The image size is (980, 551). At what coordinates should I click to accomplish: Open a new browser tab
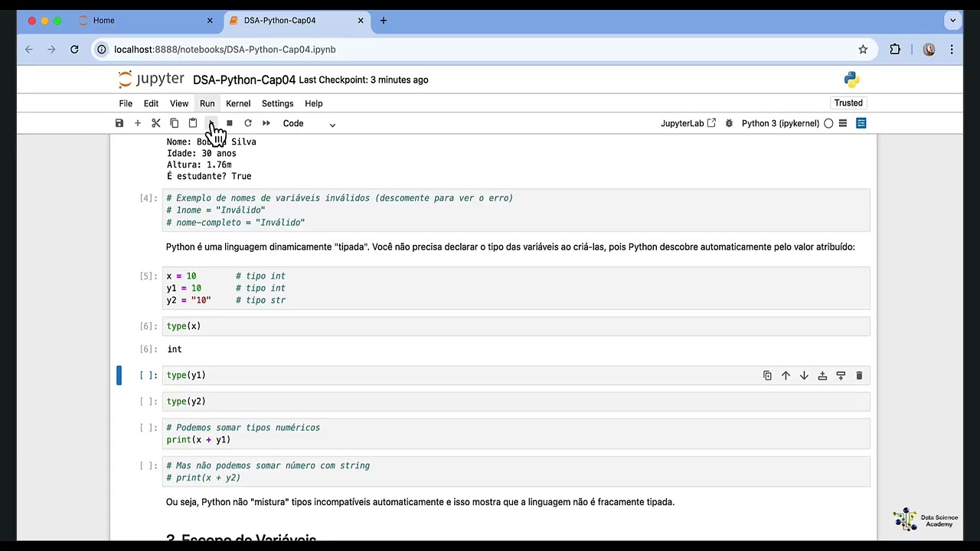tap(384, 21)
